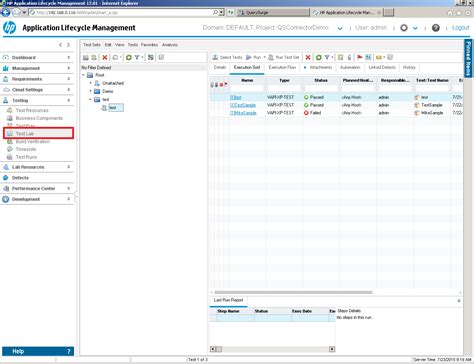Go to next sidebar page with right chevron

tap(68, 45)
